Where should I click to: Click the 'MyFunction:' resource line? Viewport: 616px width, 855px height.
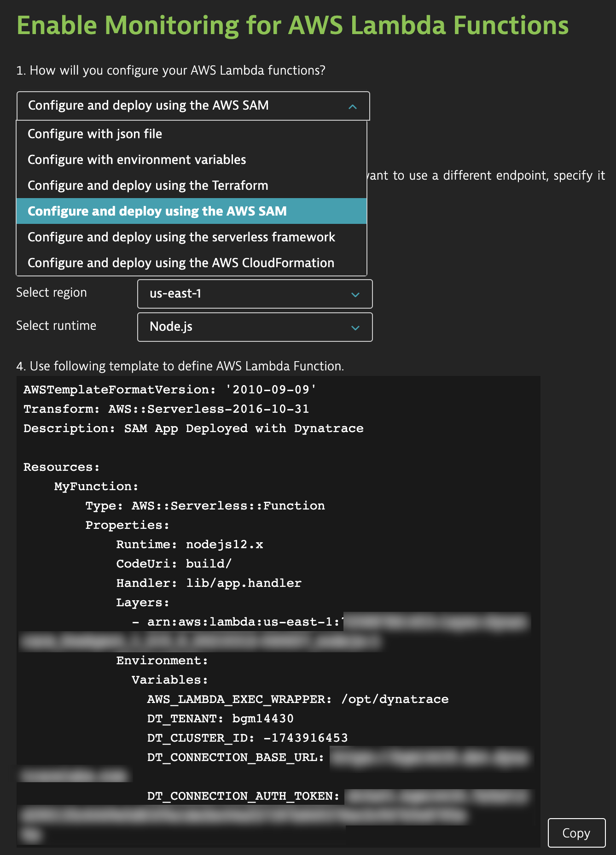click(96, 486)
